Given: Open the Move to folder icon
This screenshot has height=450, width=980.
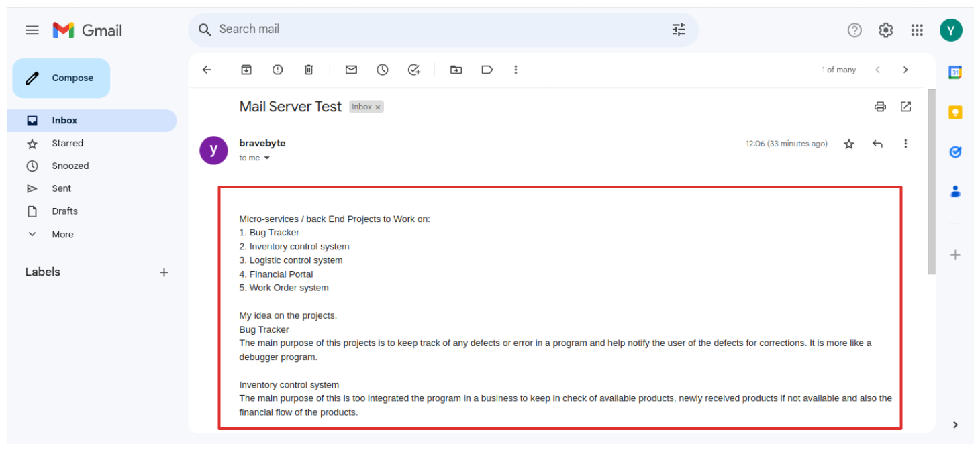Looking at the screenshot, I should click(456, 70).
